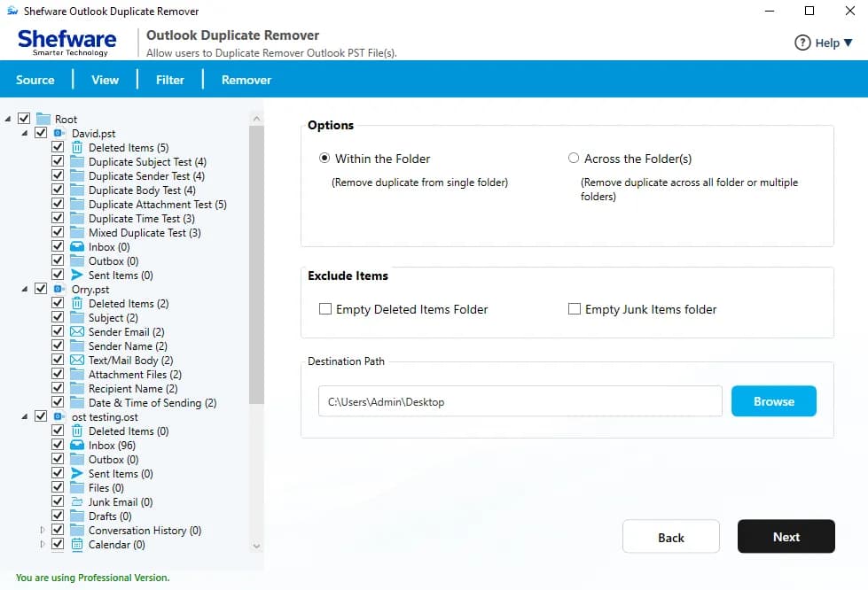This screenshot has width=868, height=590.
Task: Select the Duplicate Sender Test (4) row
Action: (x=146, y=175)
